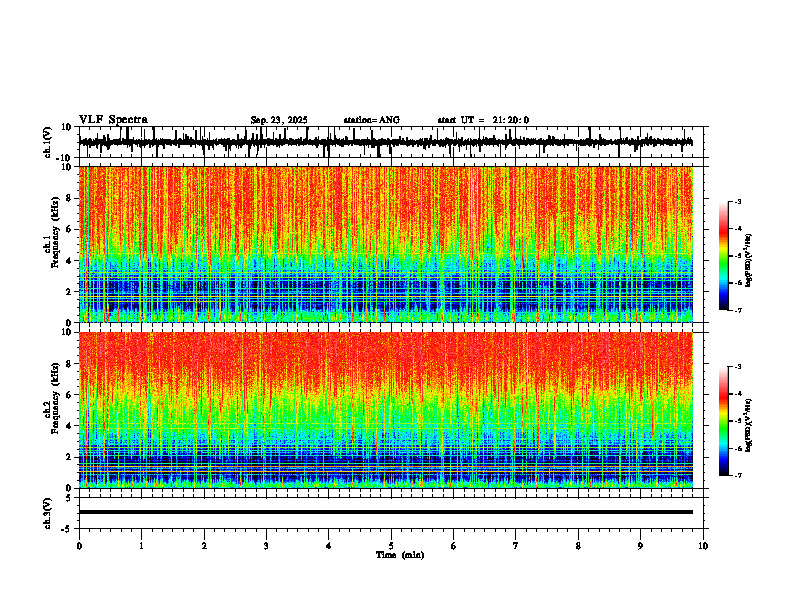Image resolution: width=792 pixels, height=612 pixels.
Task: Click the ch.1 'Frequency (kHz)' axis label
Action: [56, 231]
